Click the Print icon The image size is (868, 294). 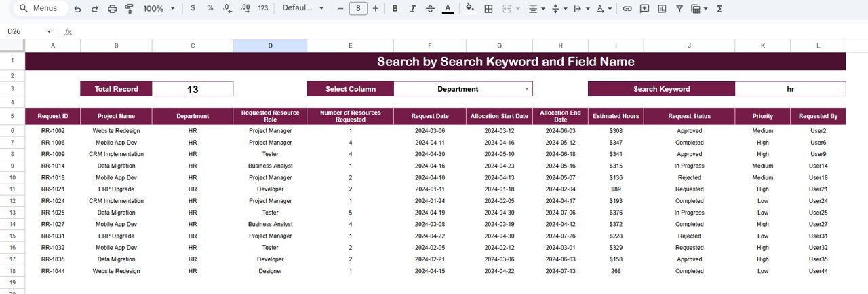(112, 9)
